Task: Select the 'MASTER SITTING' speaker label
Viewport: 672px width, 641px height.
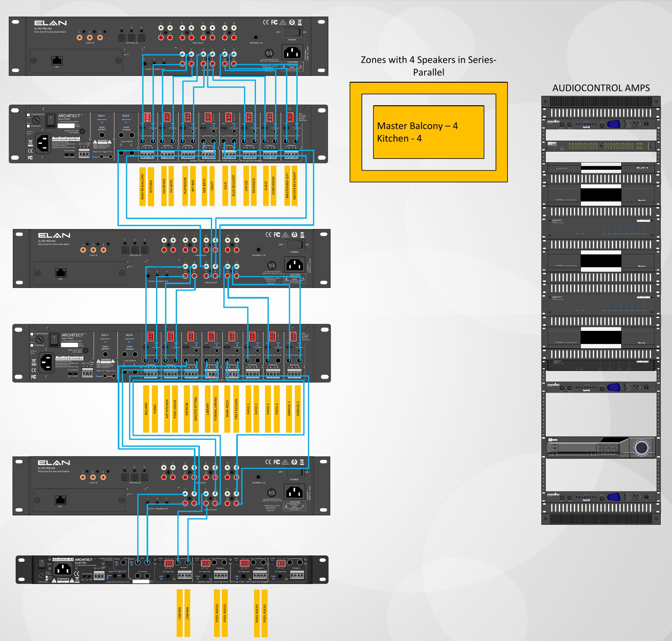Action: tap(196, 409)
